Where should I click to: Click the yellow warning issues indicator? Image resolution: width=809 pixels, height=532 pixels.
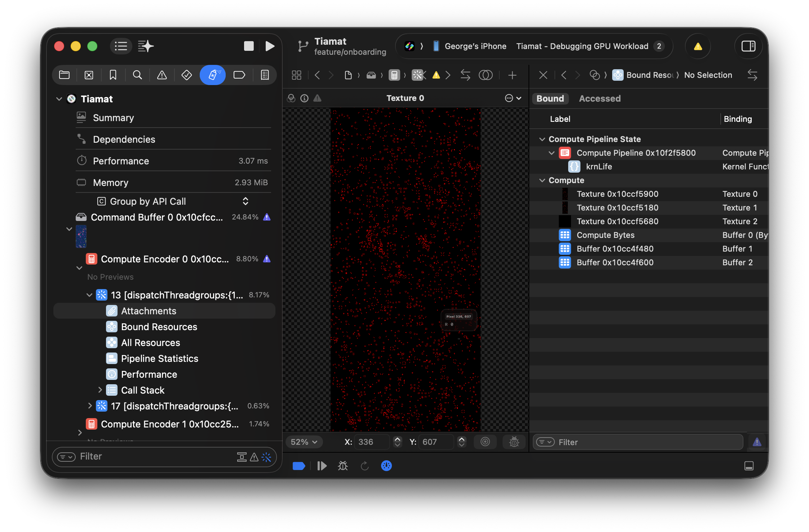coord(698,46)
